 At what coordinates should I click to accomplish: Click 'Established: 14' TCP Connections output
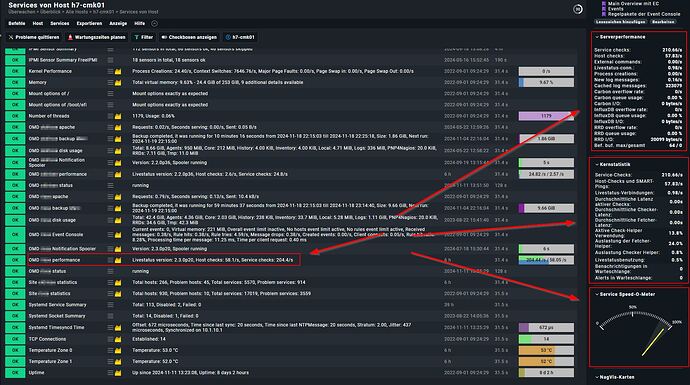(149, 339)
